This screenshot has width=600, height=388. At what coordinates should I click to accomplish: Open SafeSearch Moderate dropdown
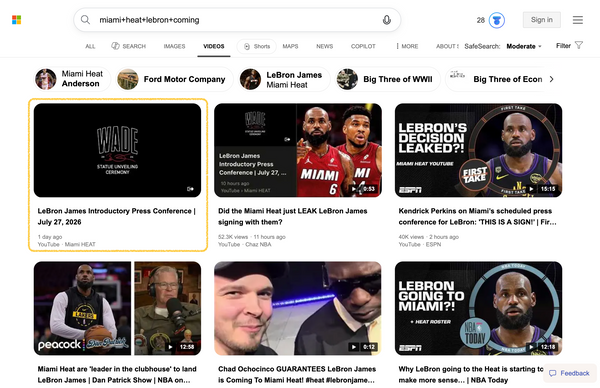524,46
